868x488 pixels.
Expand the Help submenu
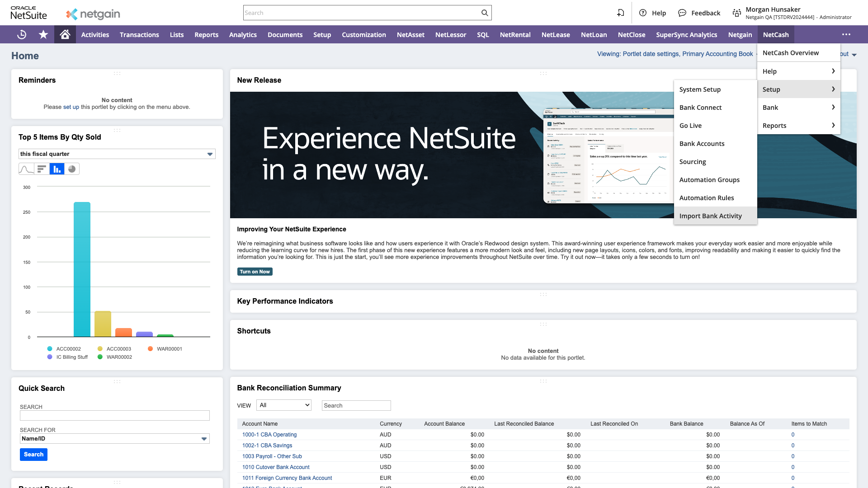point(799,71)
